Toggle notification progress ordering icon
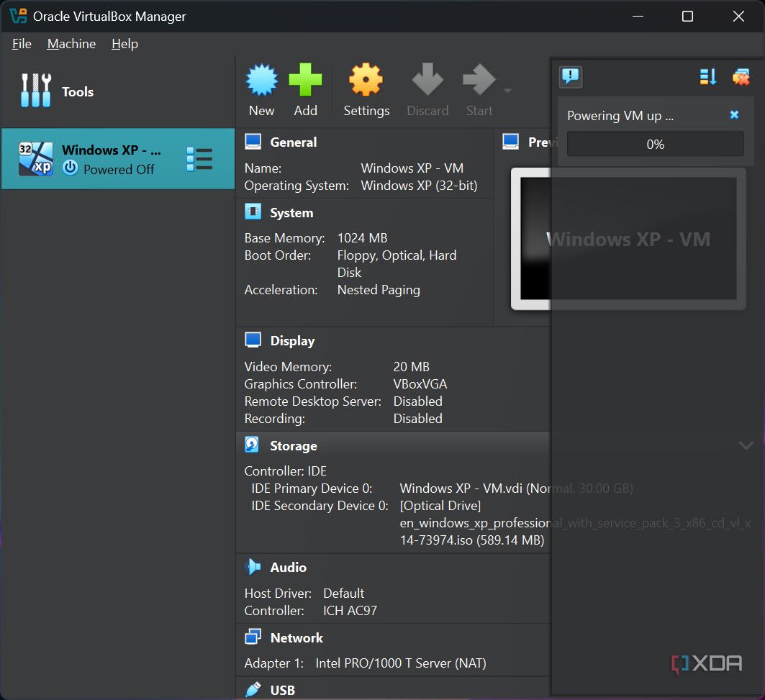This screenshot has height=700, width=765. pos(708,76)
